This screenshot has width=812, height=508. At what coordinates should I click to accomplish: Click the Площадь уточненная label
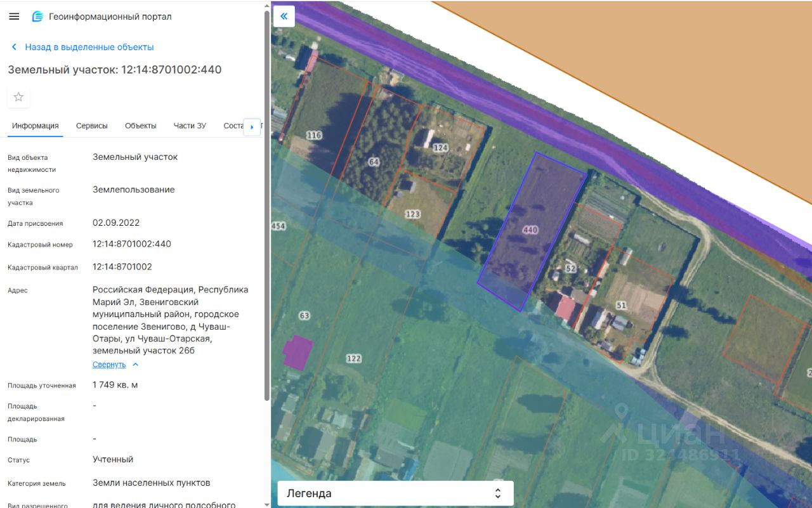42,386
